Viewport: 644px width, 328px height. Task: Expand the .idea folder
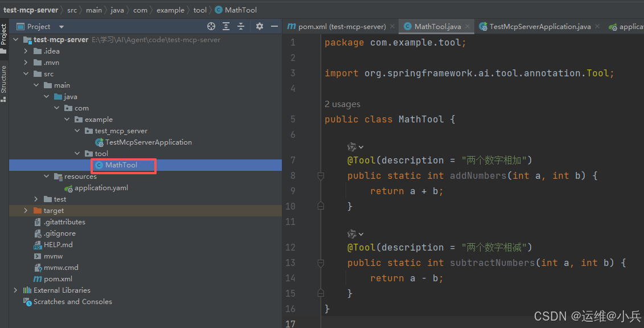coord(26,51)
